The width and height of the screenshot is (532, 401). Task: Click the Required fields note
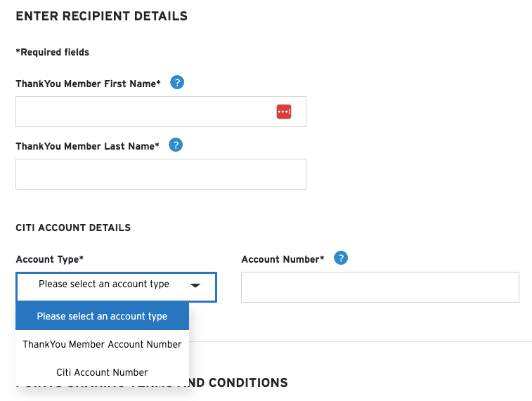[x=53, y=52]
